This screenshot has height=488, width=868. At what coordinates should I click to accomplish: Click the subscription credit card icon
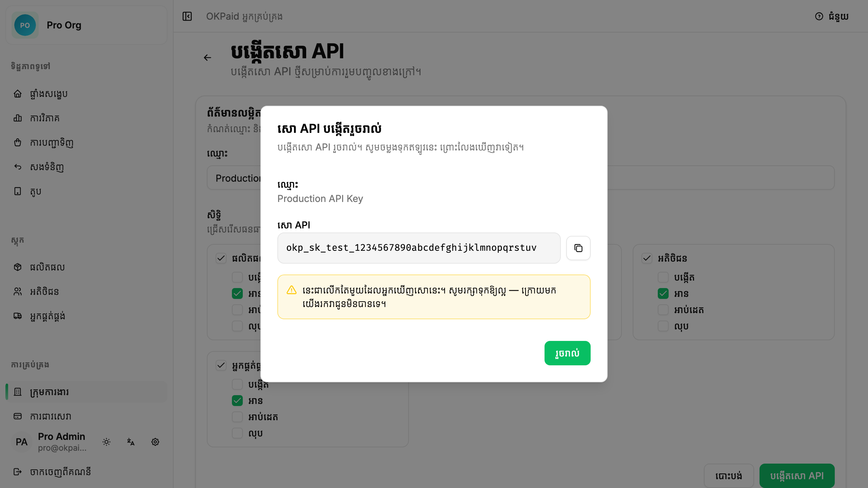pyautogui.click(x=18, y=416)
